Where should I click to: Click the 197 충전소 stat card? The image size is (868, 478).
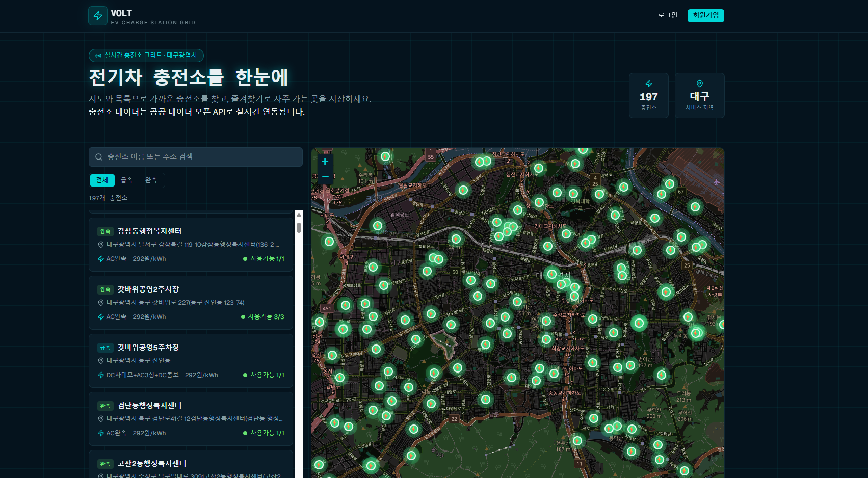(x=648, y=95)
